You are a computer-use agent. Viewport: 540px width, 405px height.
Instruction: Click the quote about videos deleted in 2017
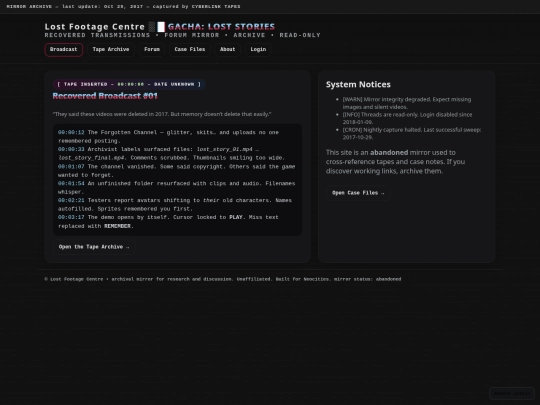click(162, 114)
